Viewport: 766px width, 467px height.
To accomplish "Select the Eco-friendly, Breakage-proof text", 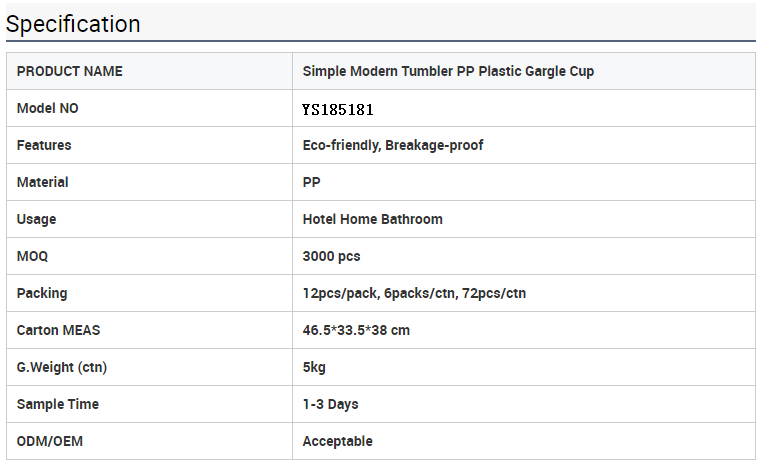I will point(393,146).
